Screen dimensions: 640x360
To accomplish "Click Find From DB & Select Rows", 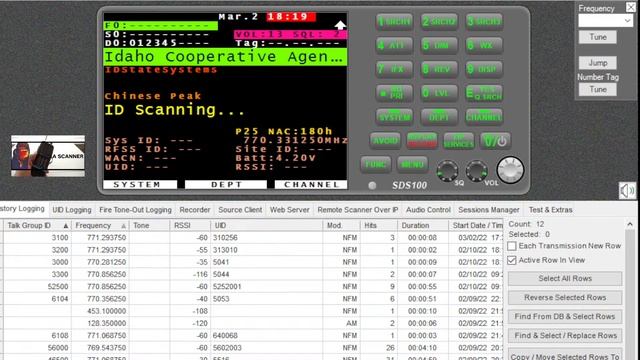I will tap(565, 317).
